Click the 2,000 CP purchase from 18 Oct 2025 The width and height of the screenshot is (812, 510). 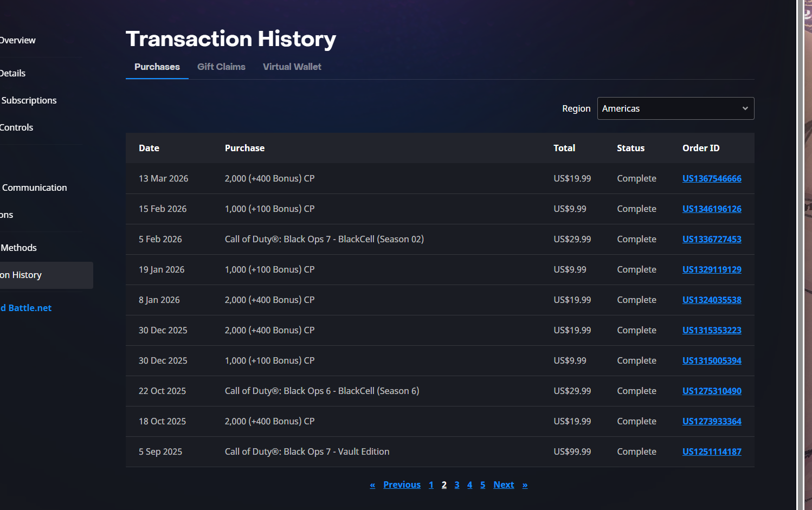pos(269,421)
